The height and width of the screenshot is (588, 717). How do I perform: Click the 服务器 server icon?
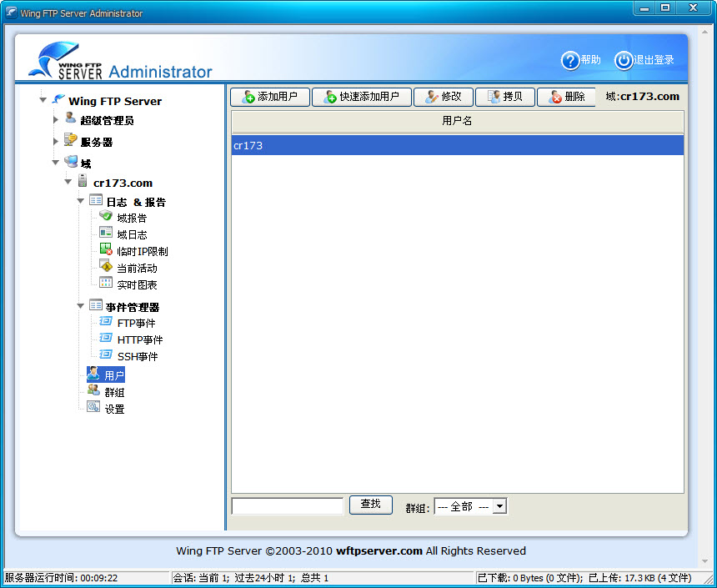(70, 139)
